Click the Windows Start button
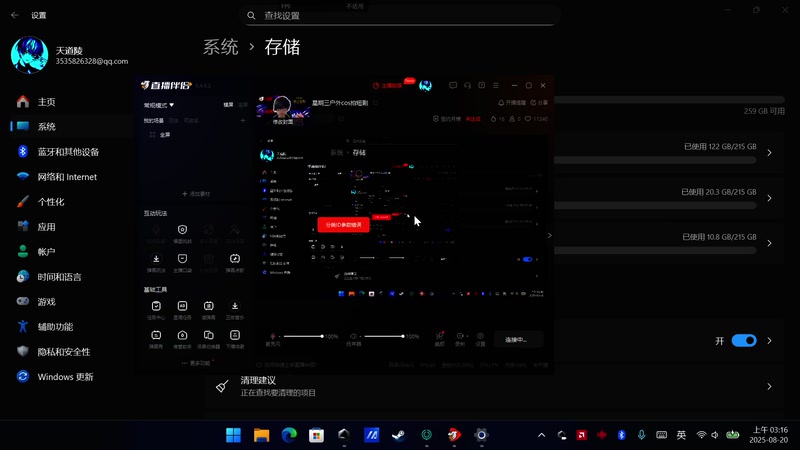The image size is (800, 450). click(x=234, y=435)
